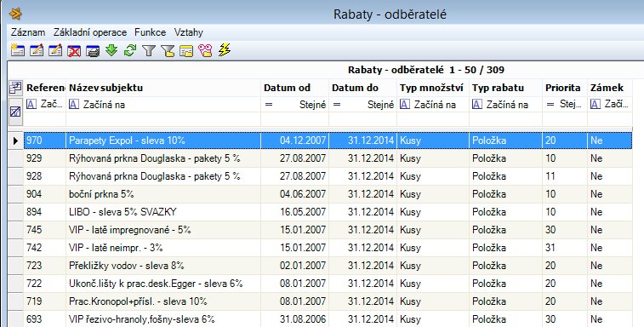
Task: Click the yellow form with folder icon
Action: click(x=186, y=50)
